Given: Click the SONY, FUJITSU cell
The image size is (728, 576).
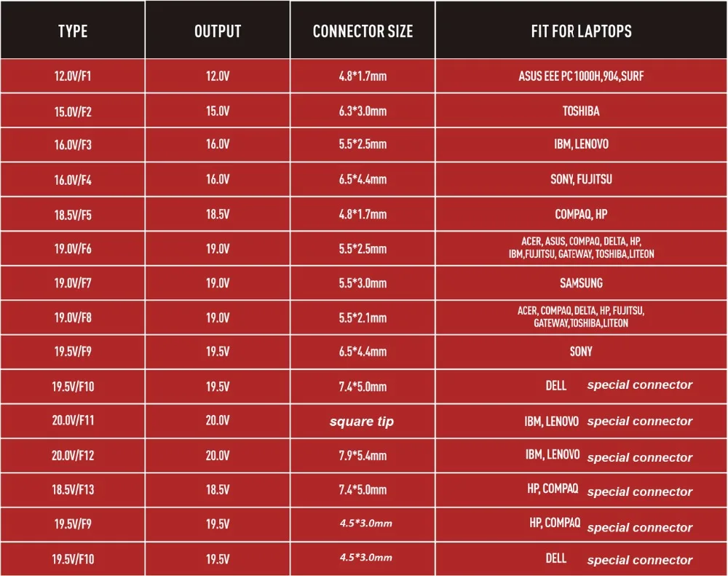Looking at the screenshot, I should tap(581, 179).
